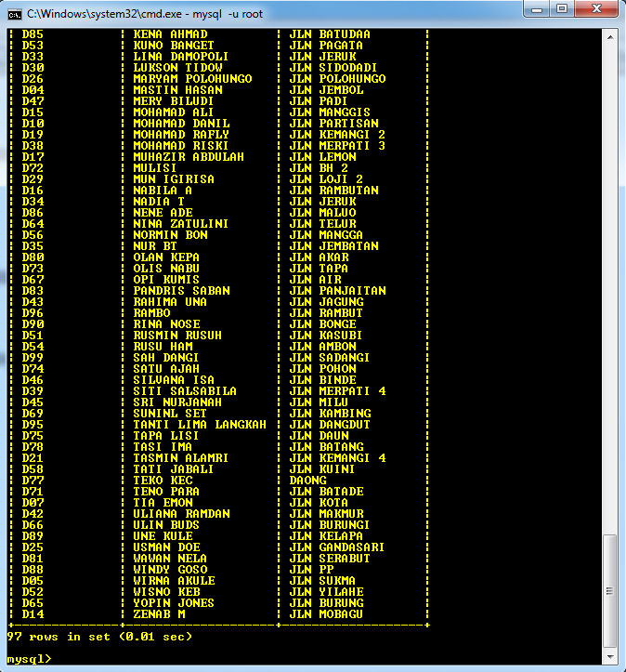Select the address 'JLN MANGGIS'

tap(330, 112)
